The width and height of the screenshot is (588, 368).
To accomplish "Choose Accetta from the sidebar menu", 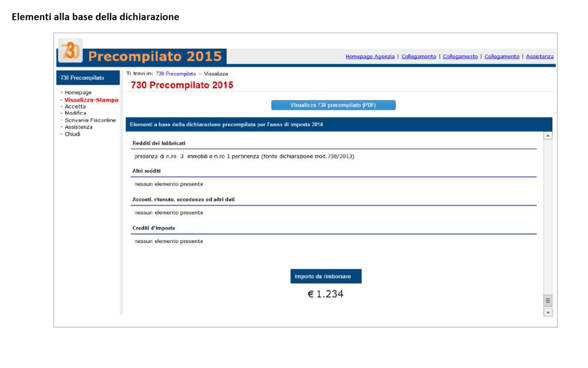I will (75, 107).
